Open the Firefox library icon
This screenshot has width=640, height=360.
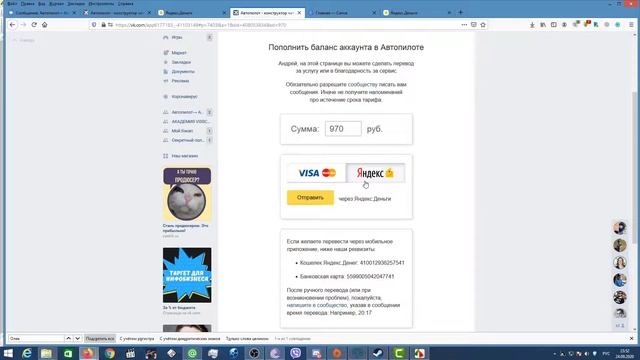543,25
